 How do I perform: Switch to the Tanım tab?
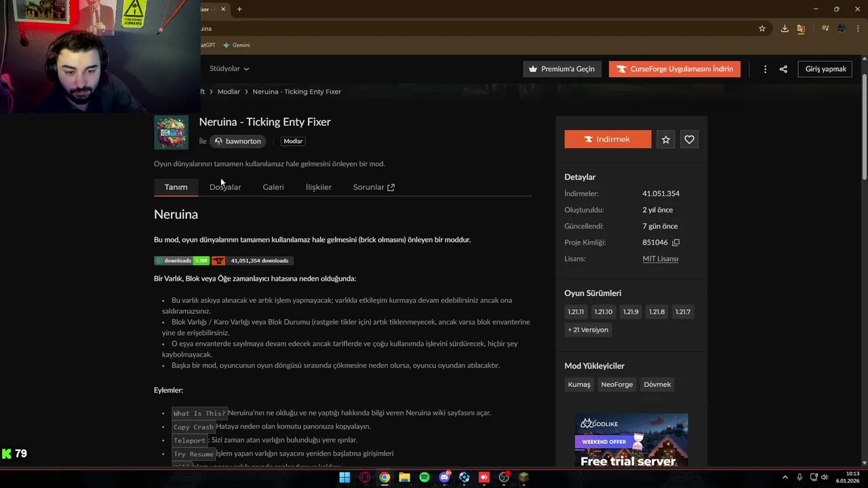(x=176, y=187)
